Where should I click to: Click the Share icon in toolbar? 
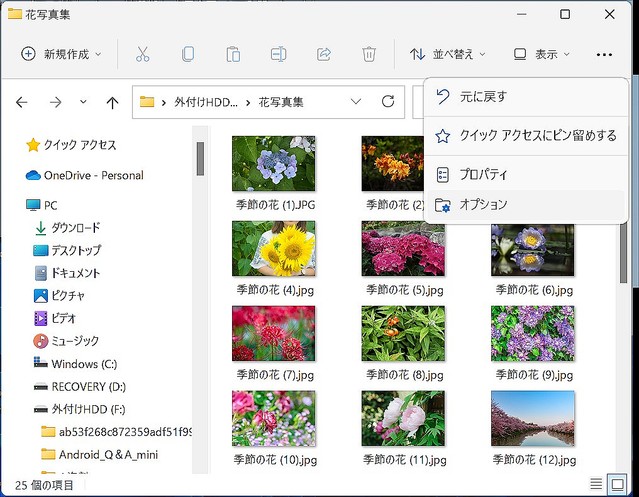point(324,54)
